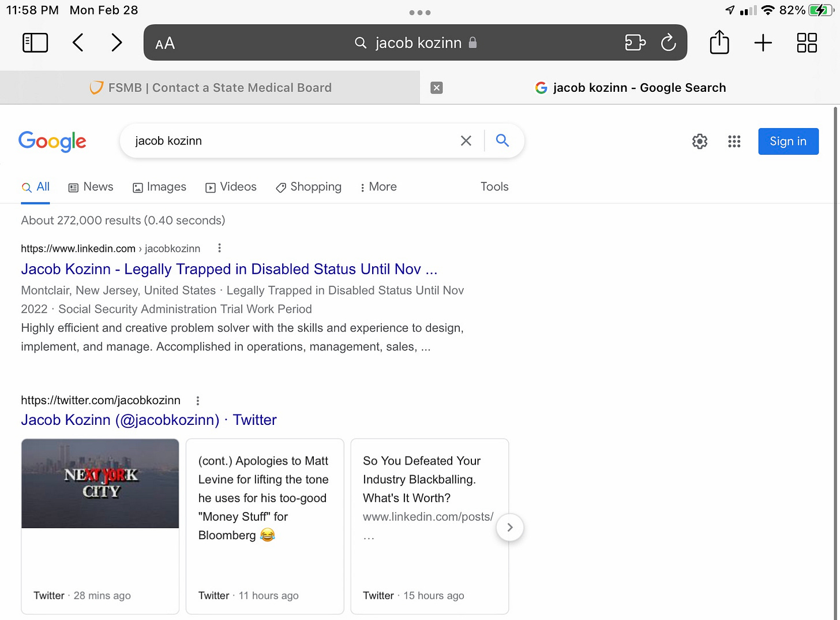840x620 pixels.
Task: Click the three dots multitasking indicator
Action: (420, 12)
